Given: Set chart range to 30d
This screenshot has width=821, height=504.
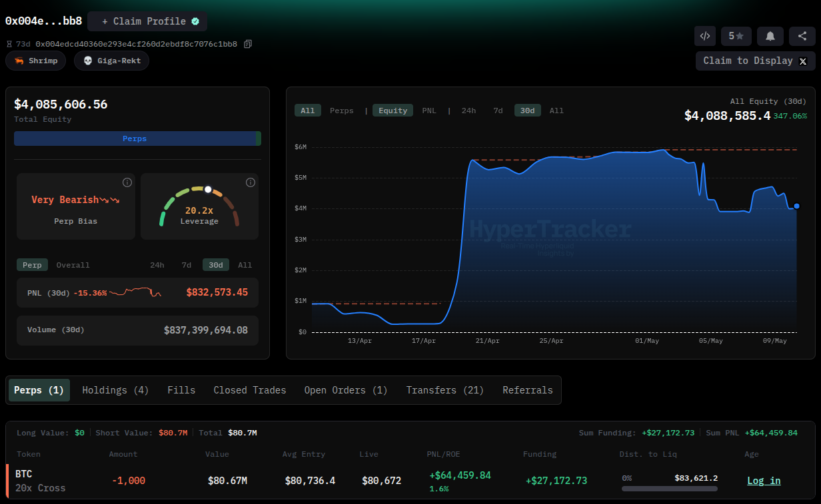Looking at the screenshot, I should (x=528, y=111).
